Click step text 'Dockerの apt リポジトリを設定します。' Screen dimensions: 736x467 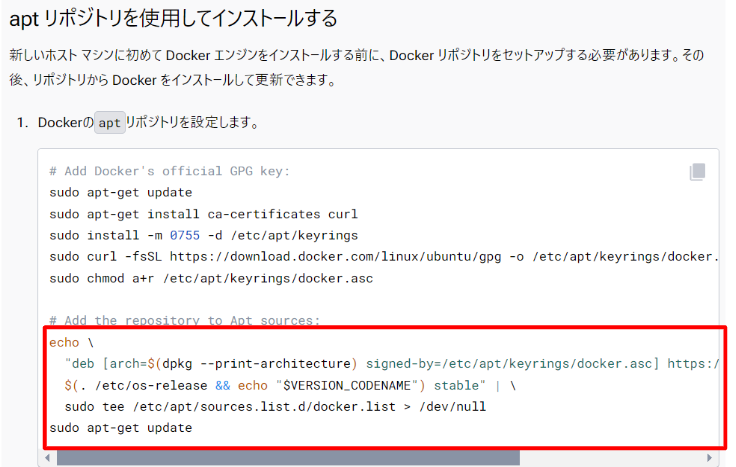coord(148,123)
